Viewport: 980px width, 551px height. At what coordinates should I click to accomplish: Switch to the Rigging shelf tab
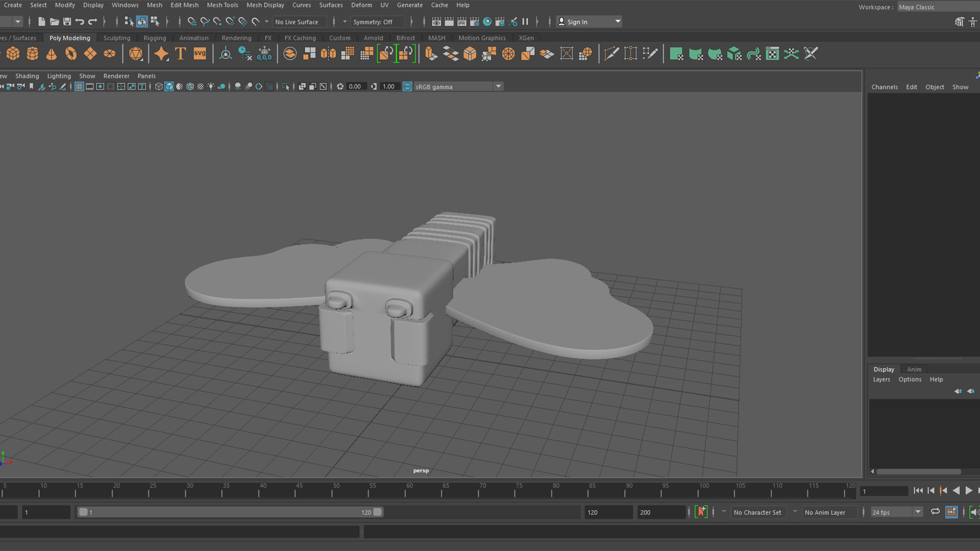[155, 38]
